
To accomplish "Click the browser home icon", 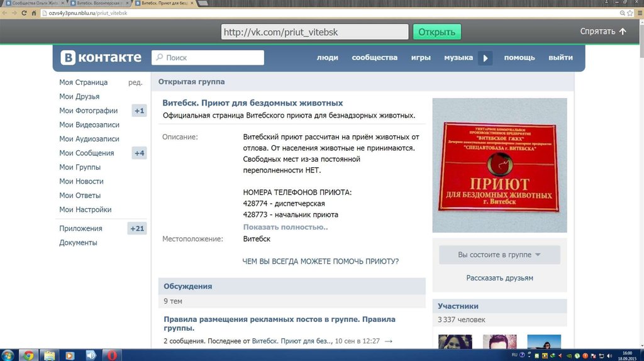I will [34, 13].
